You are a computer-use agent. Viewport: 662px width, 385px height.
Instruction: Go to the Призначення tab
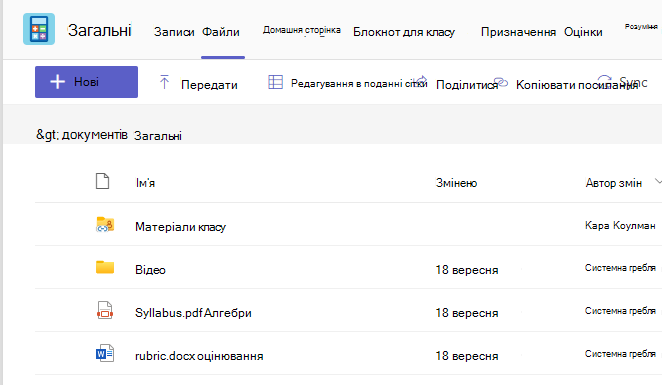click(x=518, y=32)
